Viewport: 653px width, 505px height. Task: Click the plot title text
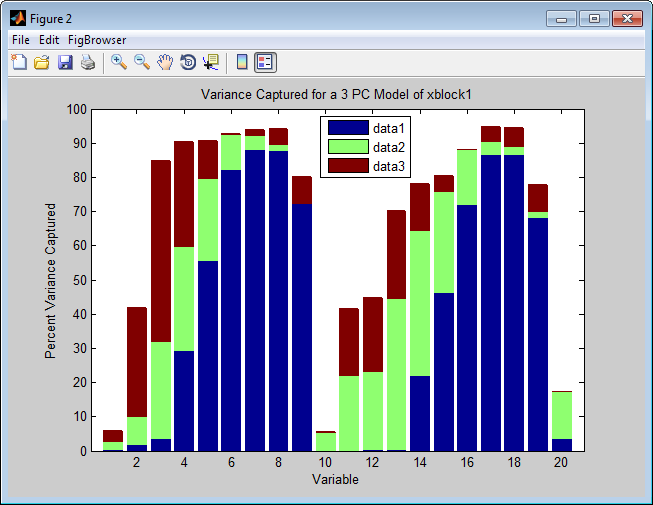coord(335,94)
